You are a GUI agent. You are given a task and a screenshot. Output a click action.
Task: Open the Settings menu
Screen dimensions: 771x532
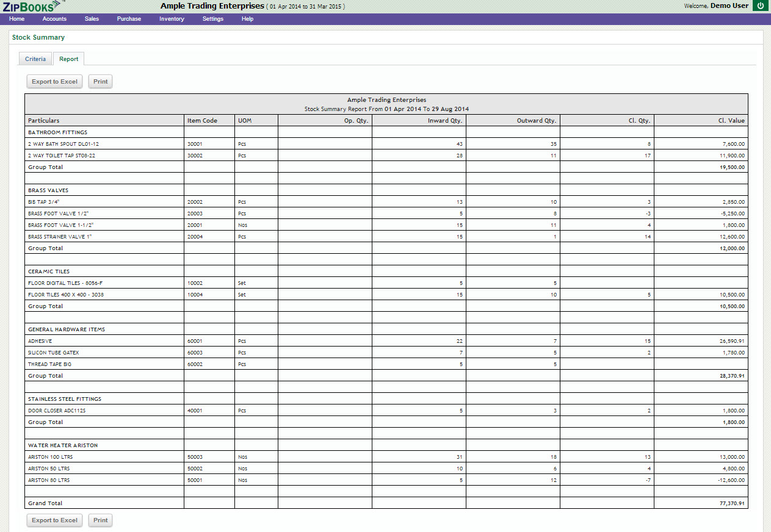pyautogui.click(x=213, y=19)
